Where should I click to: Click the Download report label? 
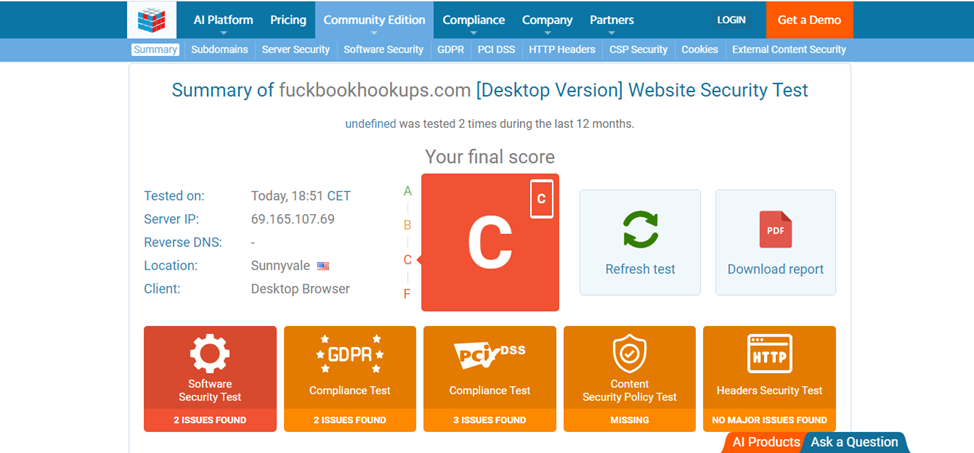click(775, 269)
